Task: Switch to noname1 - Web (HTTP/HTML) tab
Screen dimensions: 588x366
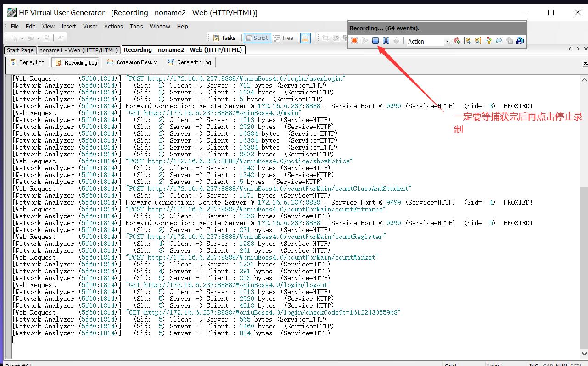Action: point(78,50)
